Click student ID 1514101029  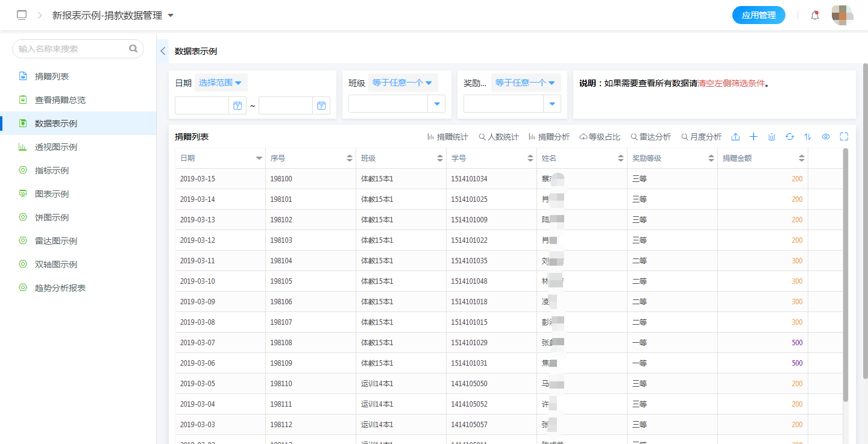[x=470, y=343]
